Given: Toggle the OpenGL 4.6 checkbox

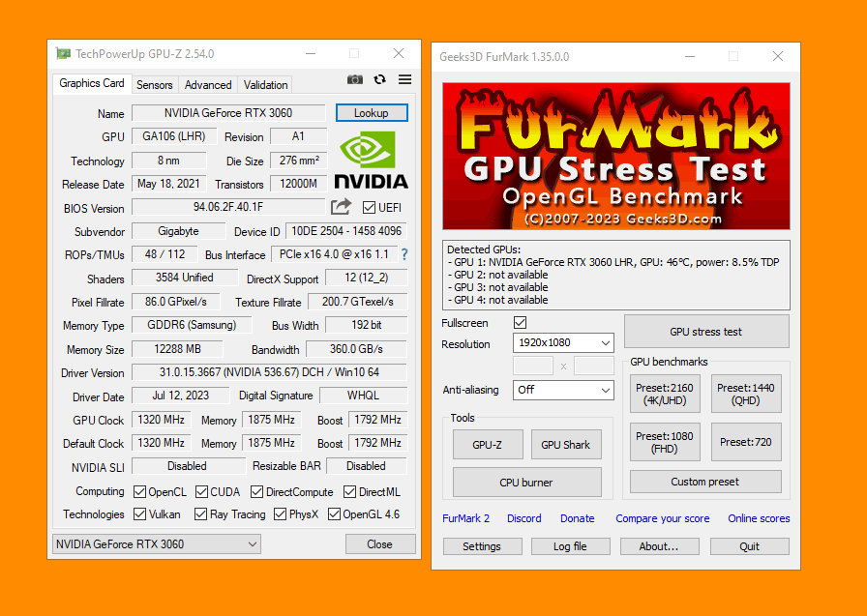Looking at the screenshot, I should (x=334, y=514).
